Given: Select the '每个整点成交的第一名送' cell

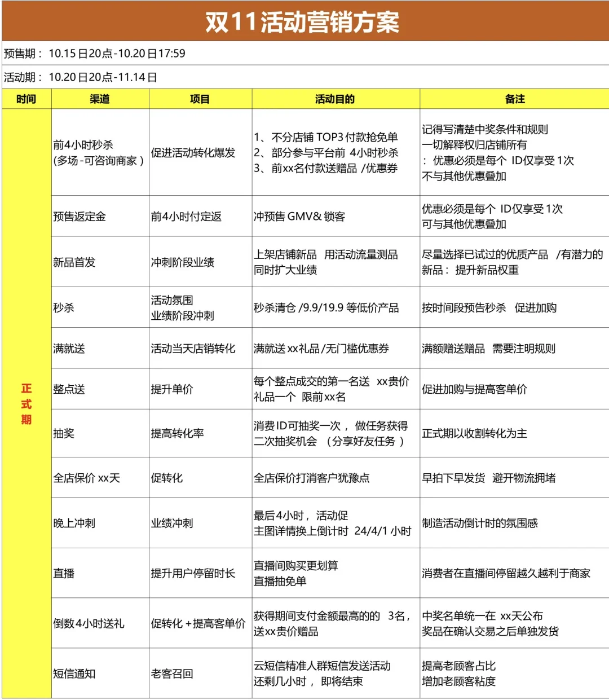Looking at the screenshot, I should (x=336, y=389).
